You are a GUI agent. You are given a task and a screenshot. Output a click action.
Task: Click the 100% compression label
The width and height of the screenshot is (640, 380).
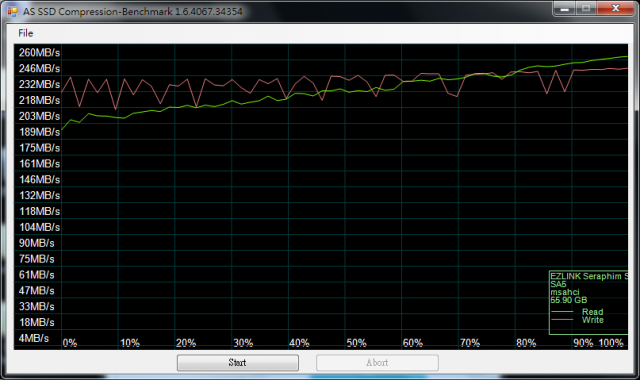pyautogui.click(x=611, y=343)
